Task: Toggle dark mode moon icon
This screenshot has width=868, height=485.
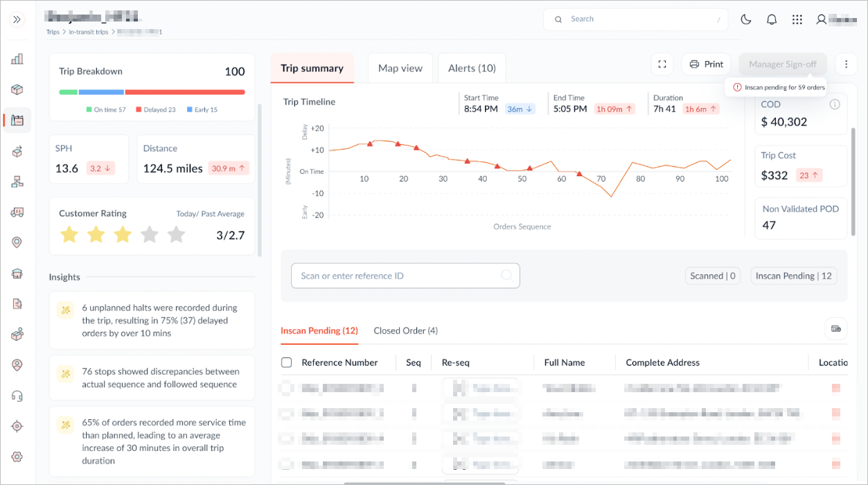Action: tap(746, 19)
